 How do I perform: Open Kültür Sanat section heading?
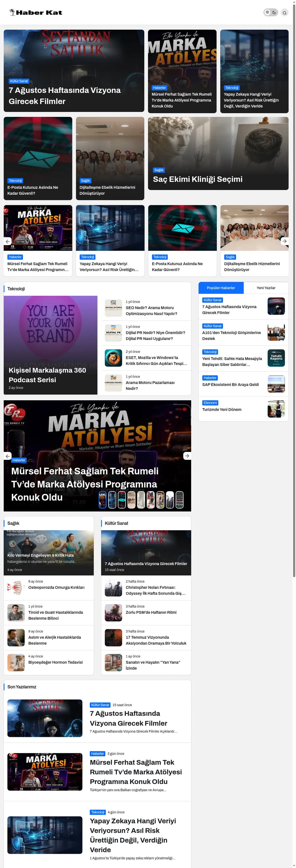[116, 523]
